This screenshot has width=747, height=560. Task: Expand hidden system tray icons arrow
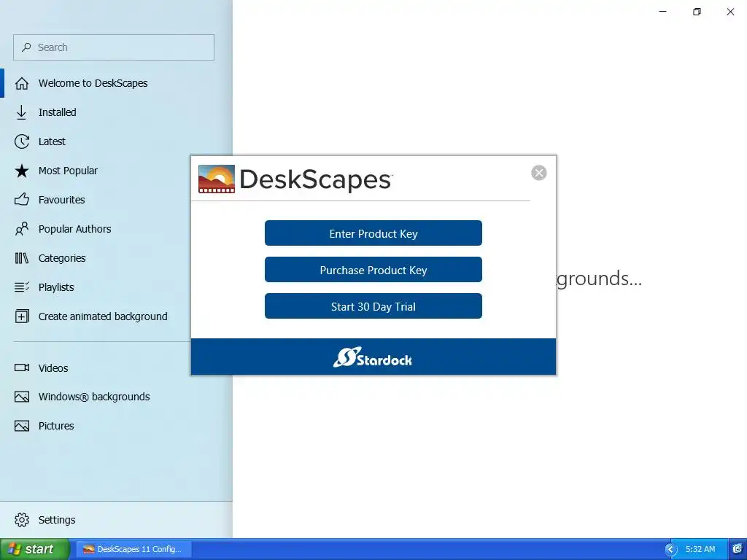671,550
